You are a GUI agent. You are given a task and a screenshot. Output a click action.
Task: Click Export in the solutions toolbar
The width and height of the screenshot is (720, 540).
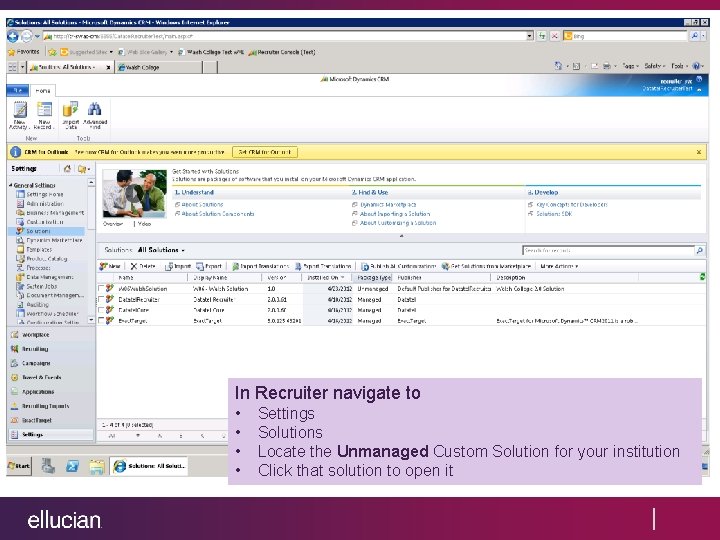click(209, 266)
